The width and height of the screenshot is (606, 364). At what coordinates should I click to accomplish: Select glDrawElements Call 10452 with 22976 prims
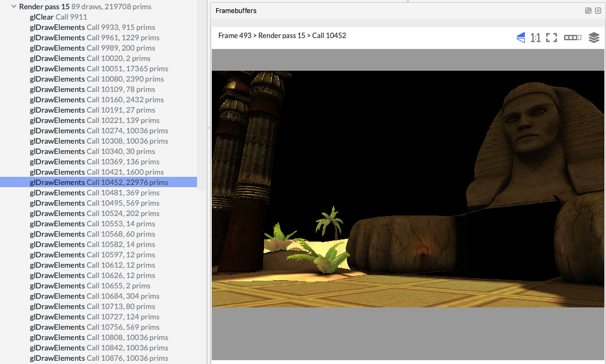[x=98, y=182]
